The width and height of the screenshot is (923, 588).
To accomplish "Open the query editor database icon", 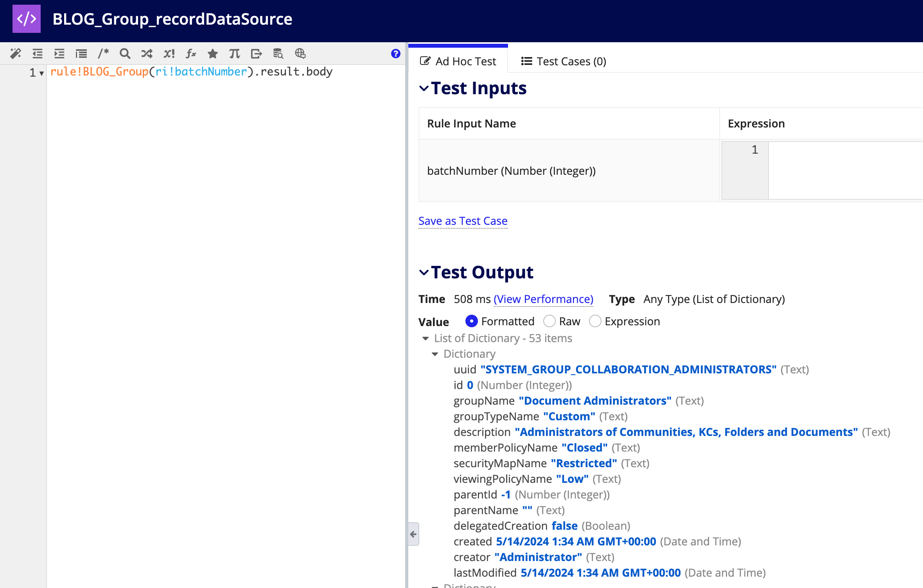I will tap(278, 54).
